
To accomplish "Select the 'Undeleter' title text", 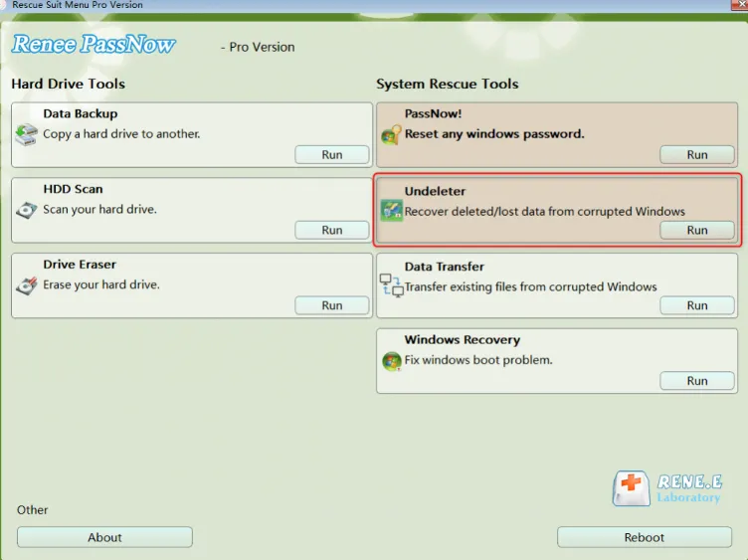I will coord(435,191).
